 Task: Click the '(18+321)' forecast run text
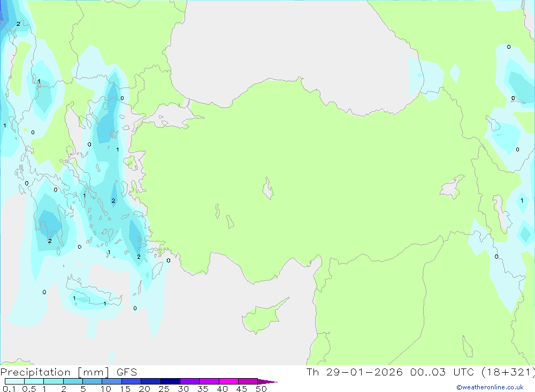(508, 372)
